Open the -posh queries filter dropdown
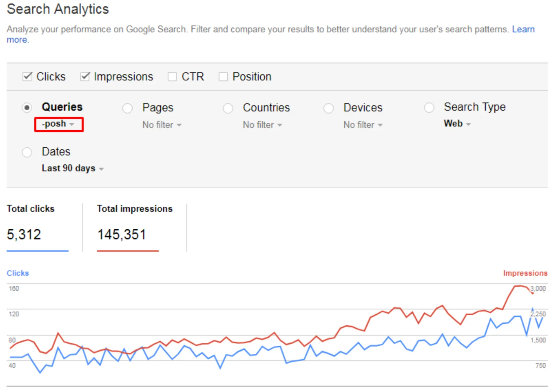The height and width of the screenshot is (392, 553). click(x=58, y=124)
